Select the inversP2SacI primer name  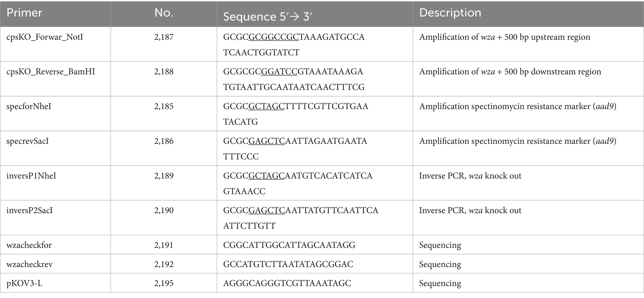click(30, 210)
